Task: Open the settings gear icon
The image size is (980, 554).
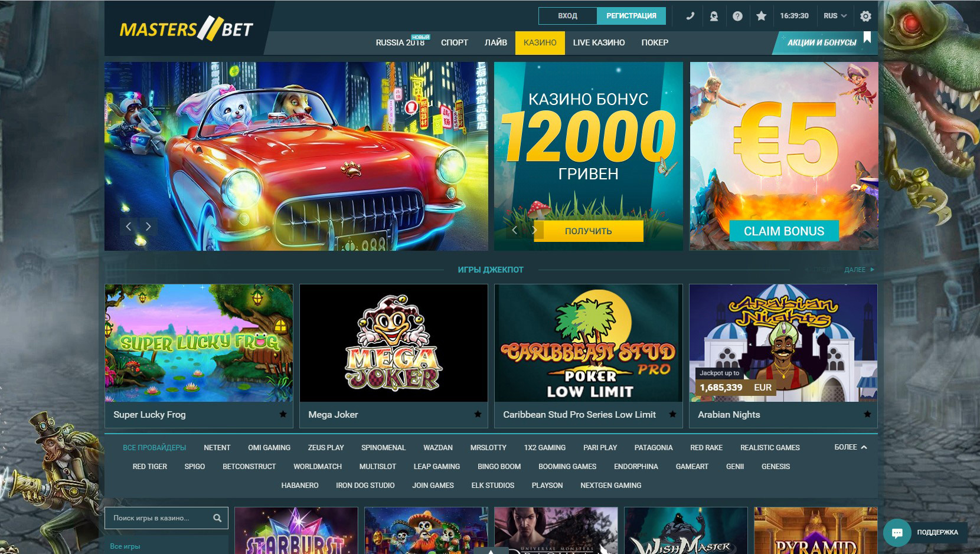Action: click(x=865, y=16)
